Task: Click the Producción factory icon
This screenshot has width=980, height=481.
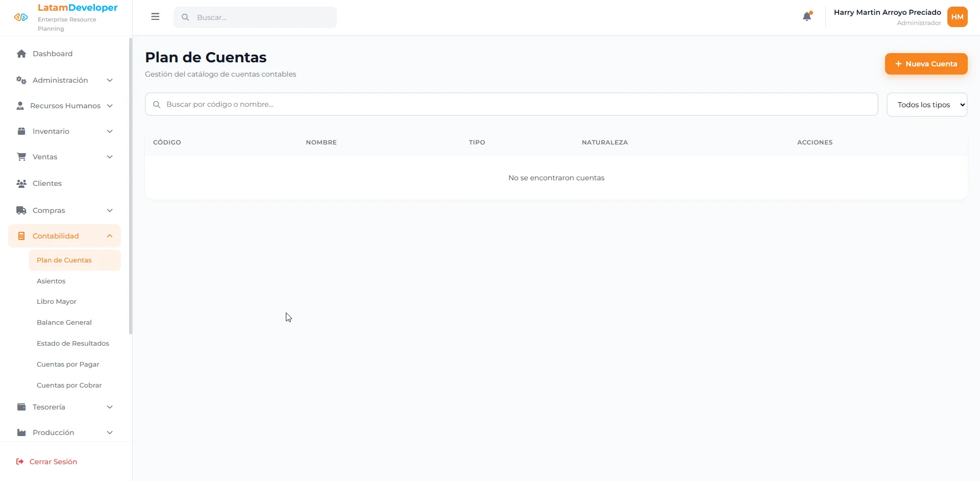Action: tap(21, 432)
